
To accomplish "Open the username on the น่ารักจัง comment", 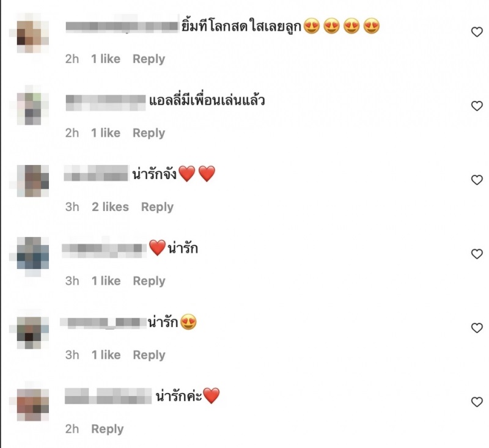I will [x=96, y=174].
